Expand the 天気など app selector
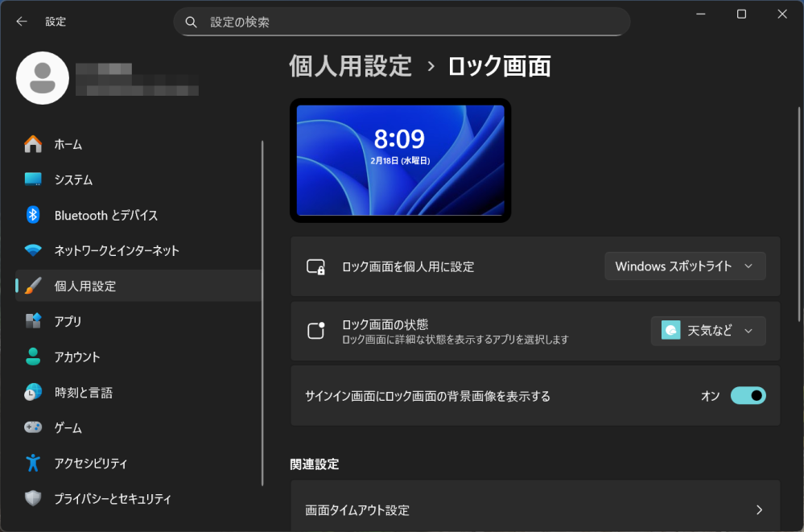The width and height of the screenshot is (804, 532). [x=708, y=330]
